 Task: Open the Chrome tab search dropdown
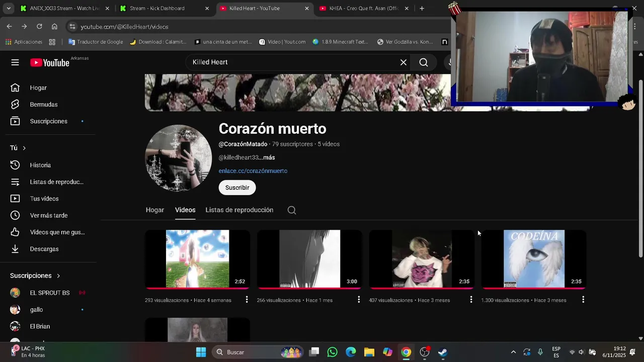click(8, 9)
